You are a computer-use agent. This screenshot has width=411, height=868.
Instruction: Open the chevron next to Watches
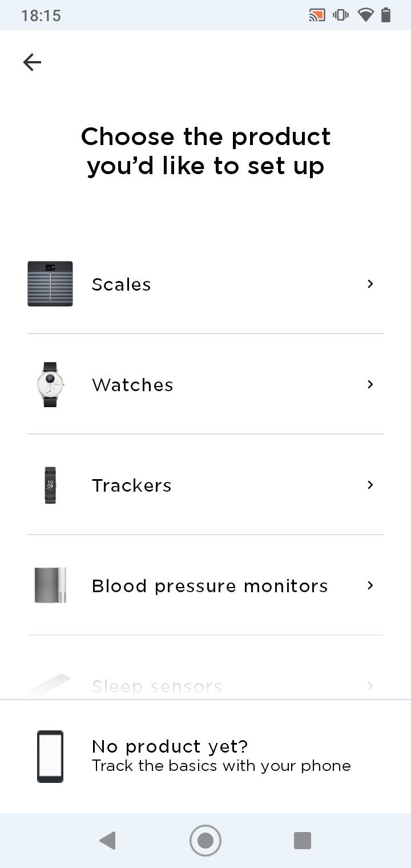coord(370,384)
